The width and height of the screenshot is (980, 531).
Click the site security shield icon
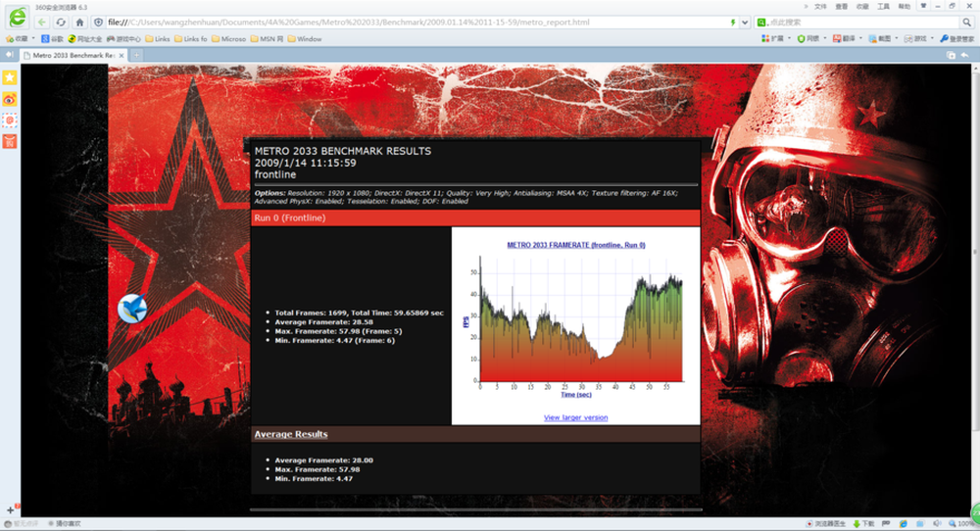[x=98, y=23]
